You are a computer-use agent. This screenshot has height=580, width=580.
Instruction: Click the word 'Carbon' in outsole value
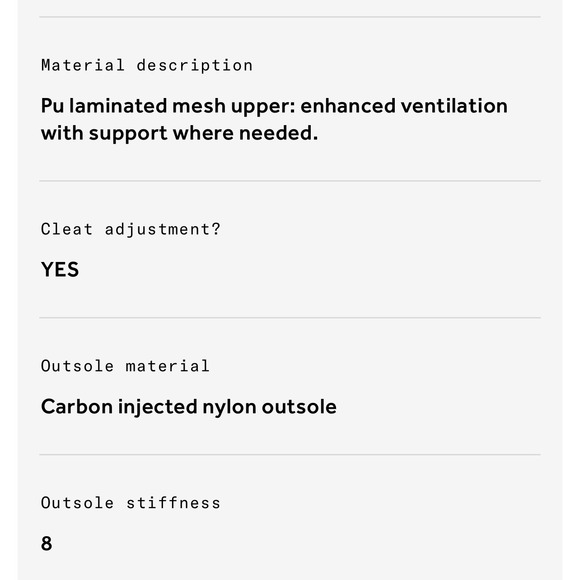tap(77, 407)
